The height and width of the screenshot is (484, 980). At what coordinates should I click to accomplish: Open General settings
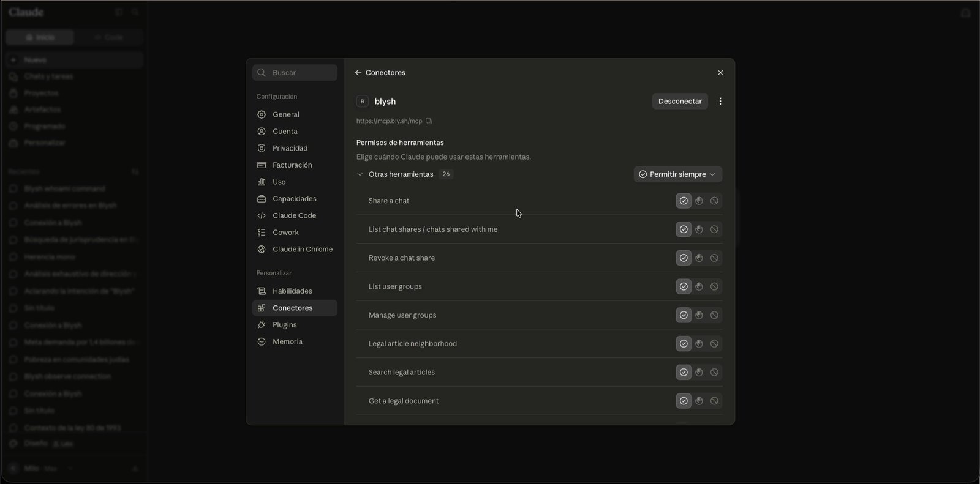coord(295,114)
